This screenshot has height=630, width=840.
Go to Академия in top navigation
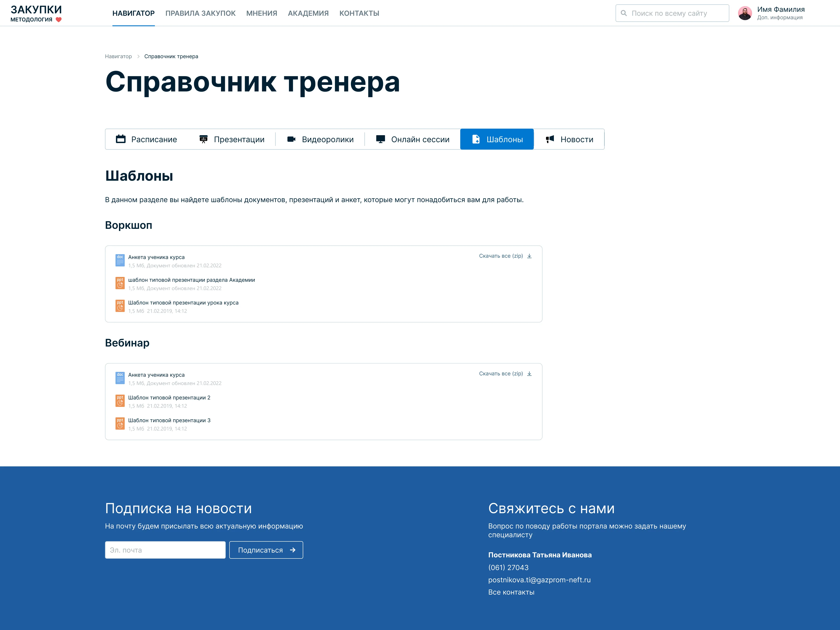[x=308, y=13]
